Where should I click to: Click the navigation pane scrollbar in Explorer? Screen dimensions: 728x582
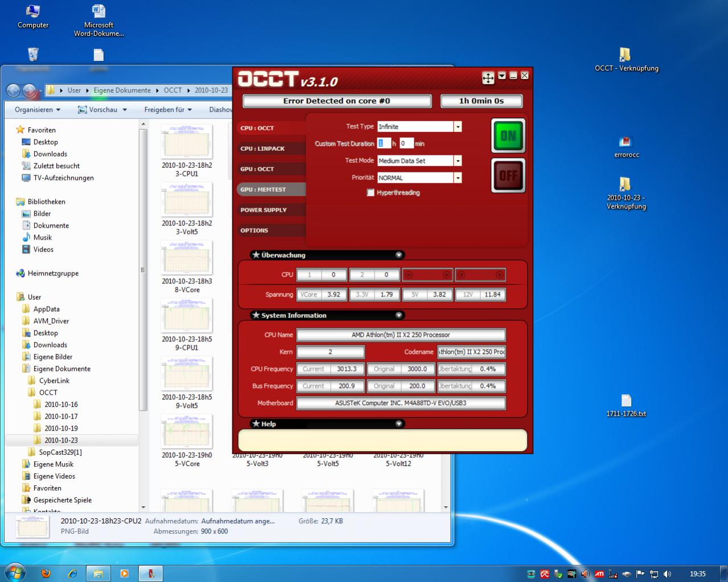[x=143, y=269]
